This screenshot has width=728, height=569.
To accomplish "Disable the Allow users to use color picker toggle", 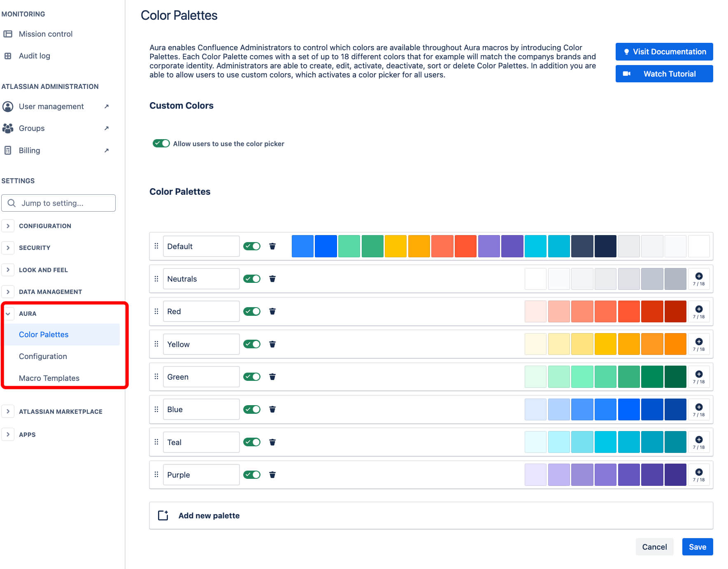I will [x=161, y=143].
